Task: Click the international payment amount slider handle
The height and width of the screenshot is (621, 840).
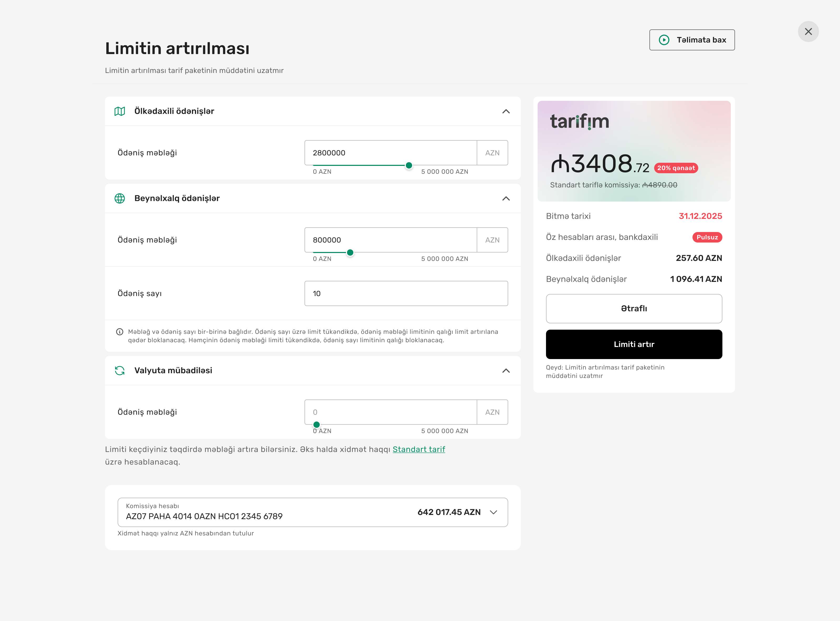Action: click(x=350, y=252)
